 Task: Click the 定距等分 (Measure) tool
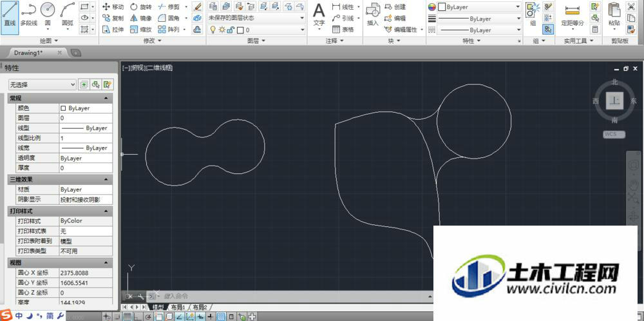point(573,15)
